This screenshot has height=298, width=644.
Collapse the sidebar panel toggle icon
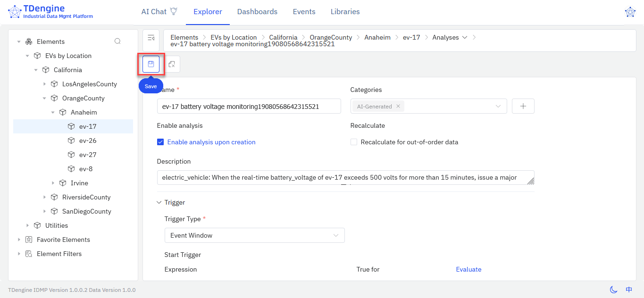[x=151, y=38]
